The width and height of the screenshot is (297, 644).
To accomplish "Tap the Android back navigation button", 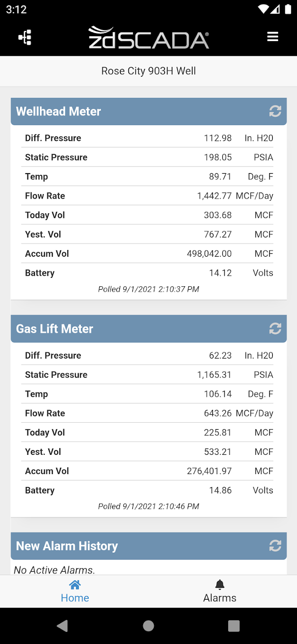I will [63, 626].
